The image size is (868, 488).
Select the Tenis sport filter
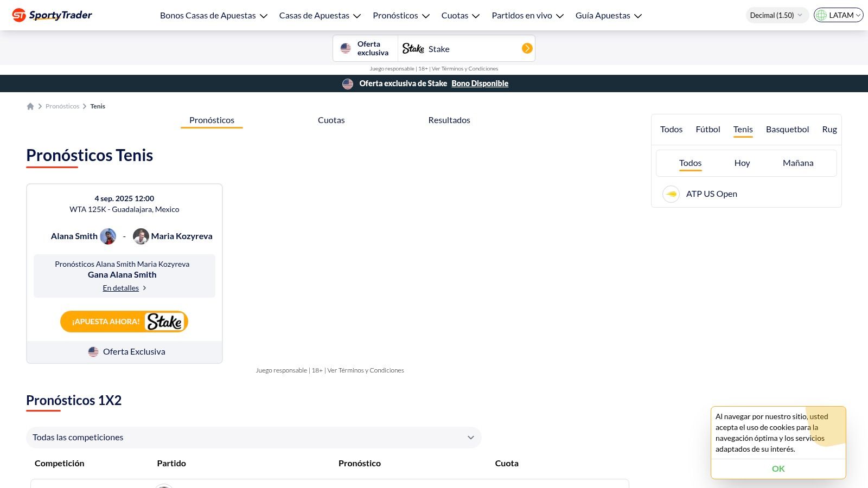tap(743, 130)
